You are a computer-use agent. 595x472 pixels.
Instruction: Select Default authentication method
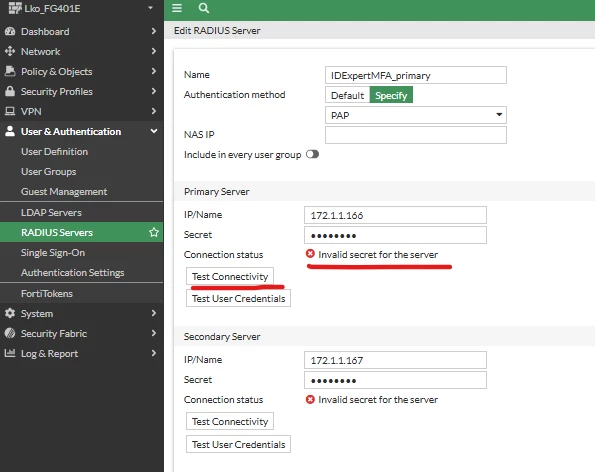(x=347, y=95)
